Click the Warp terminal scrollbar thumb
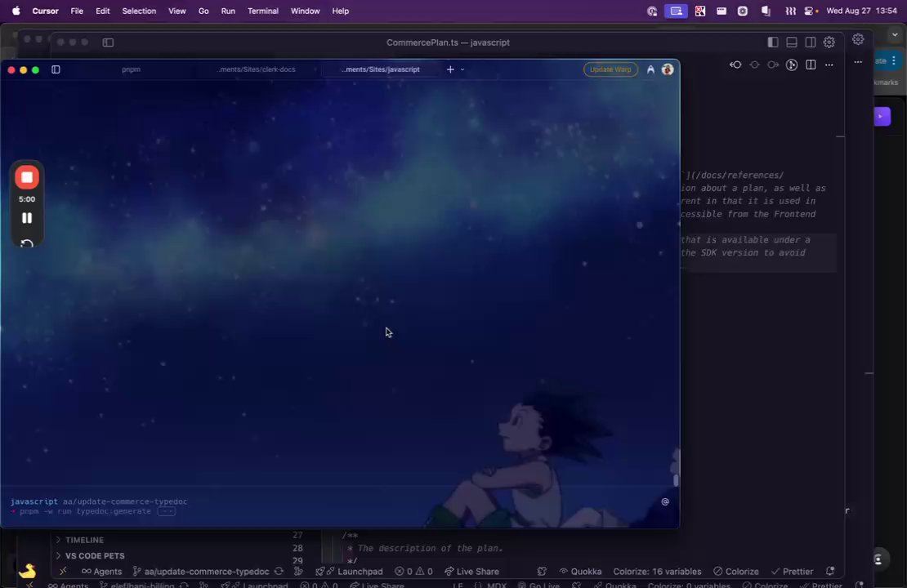 tap(675, 480)
